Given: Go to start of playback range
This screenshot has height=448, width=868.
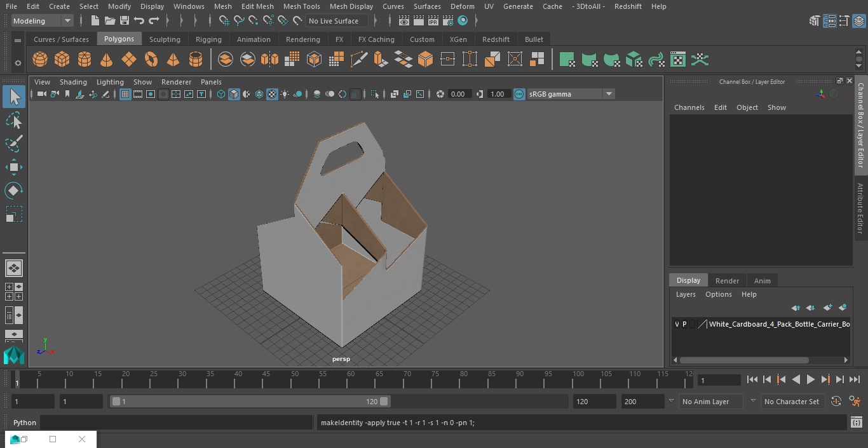Looking at the screenshot, I should pos(752,379).
